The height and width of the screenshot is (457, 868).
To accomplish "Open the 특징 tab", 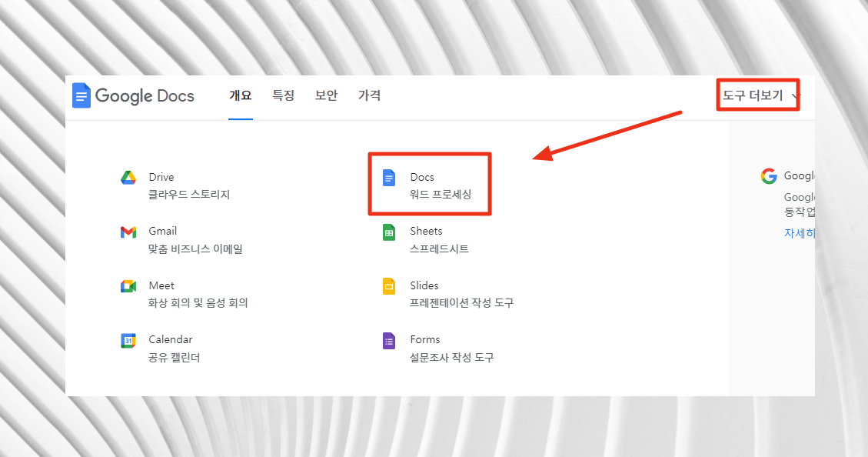I will (284, 95).
